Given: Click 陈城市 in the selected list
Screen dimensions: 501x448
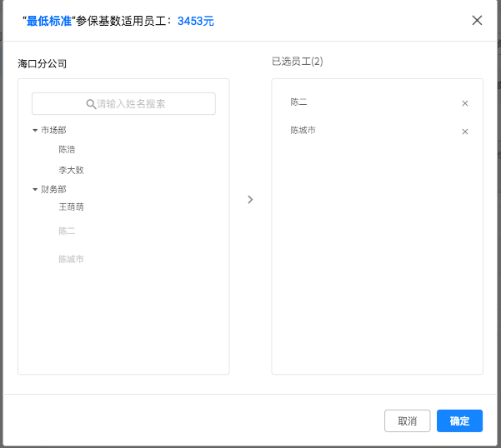Looking at the screenshot, I should 303,131.
